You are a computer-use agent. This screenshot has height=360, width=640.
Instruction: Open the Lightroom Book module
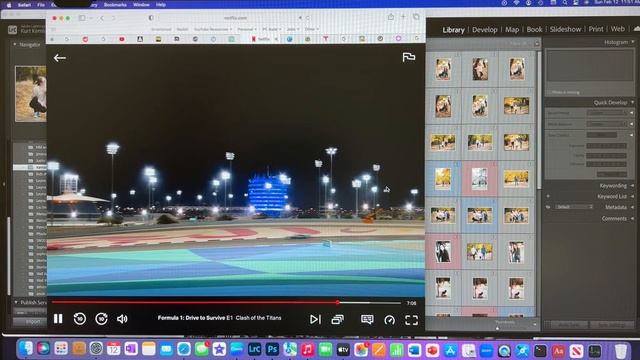(x=534, y=29)
